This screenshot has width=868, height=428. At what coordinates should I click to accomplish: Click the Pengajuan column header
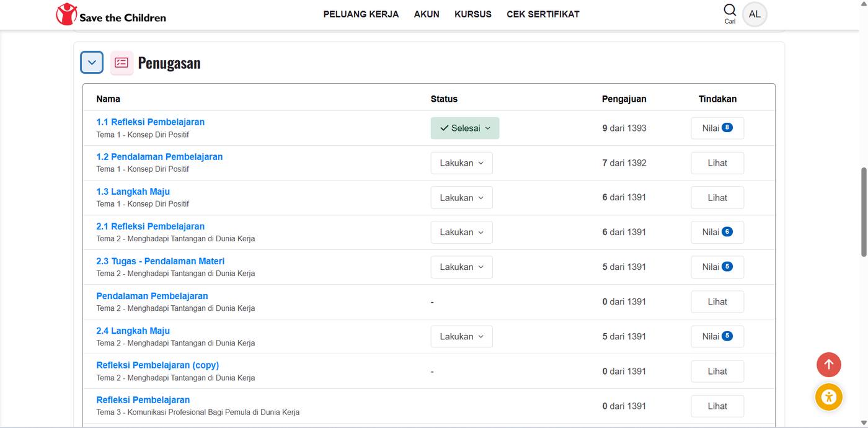click(x=624, y=99)
